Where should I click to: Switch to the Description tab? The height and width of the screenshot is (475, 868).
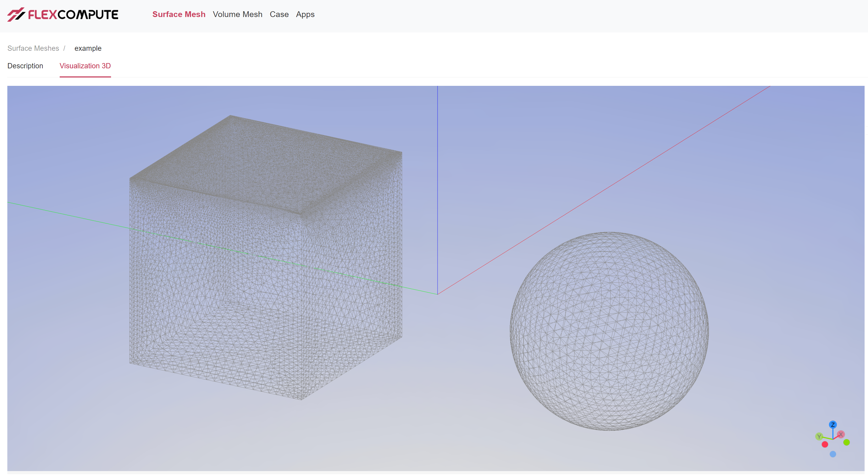(25, 66)
